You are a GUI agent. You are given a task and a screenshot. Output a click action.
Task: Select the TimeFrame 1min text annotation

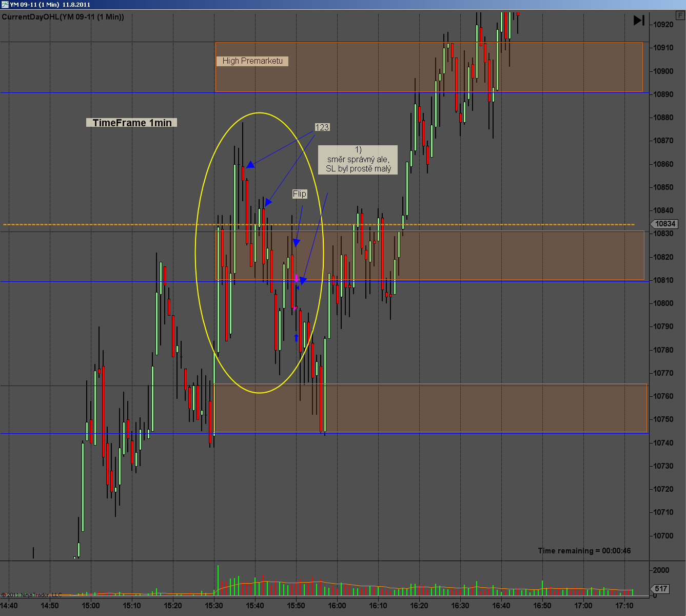coord(132,123)
